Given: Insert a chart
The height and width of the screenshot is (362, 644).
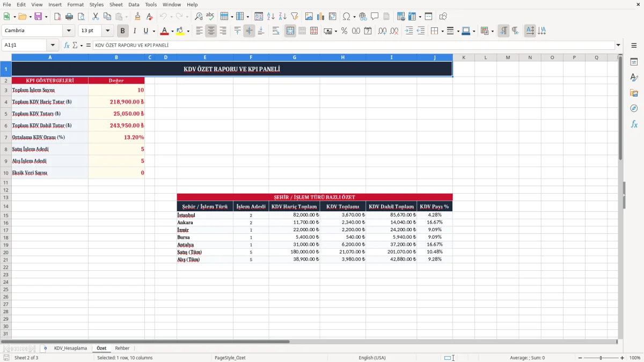Looking at the screenshot, I should coord(321,17).
